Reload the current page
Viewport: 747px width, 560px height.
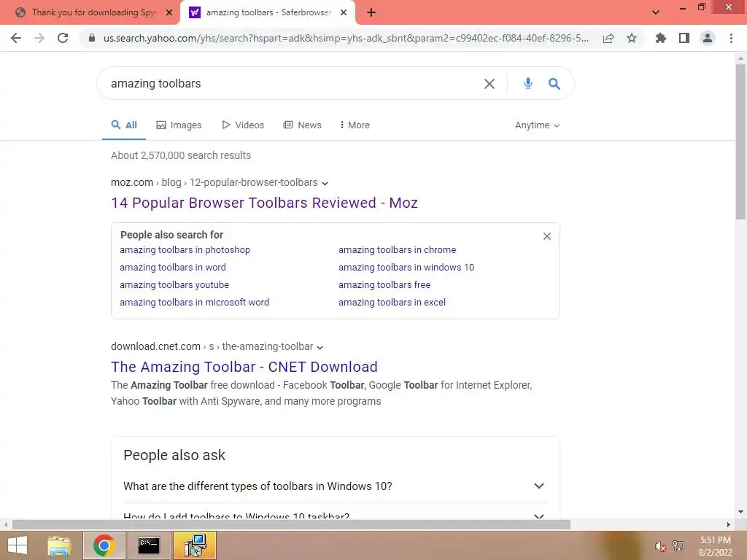pos(63,38)
